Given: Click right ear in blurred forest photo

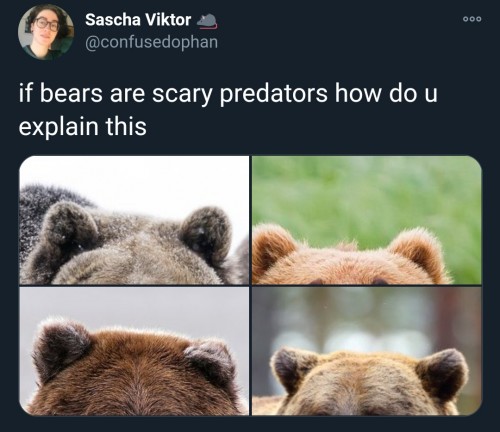Looking at the screenshot, I should [442, 372].
